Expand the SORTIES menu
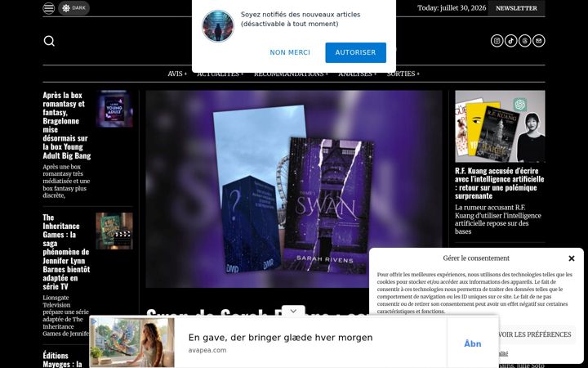Image resolution: width=588 pixels, height=368 pixels. [403, 74]
